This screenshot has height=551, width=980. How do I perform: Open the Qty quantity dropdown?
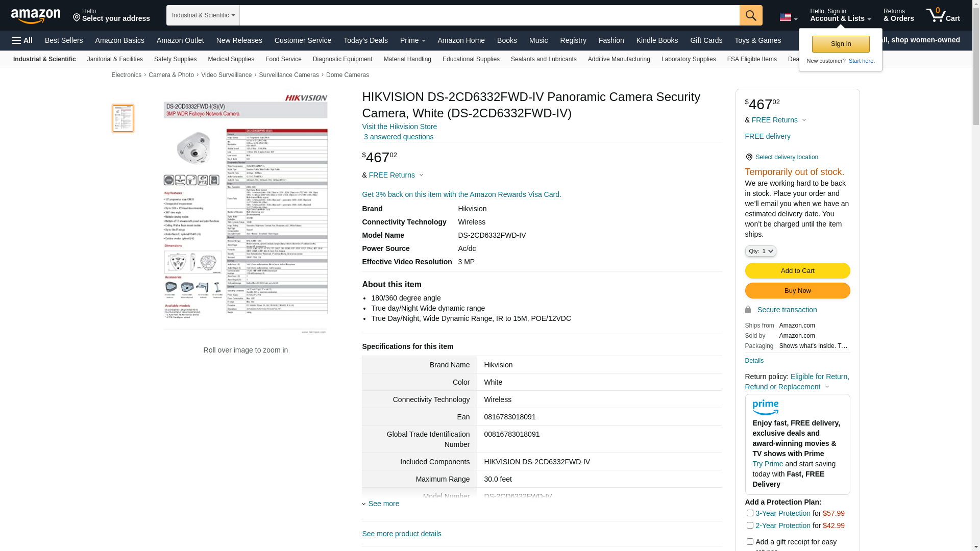(761, 251)
